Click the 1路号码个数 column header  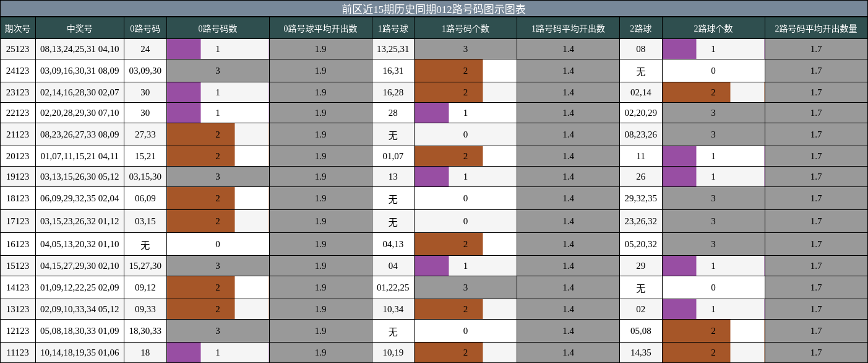pyautogui.click(x=465, y=28)
